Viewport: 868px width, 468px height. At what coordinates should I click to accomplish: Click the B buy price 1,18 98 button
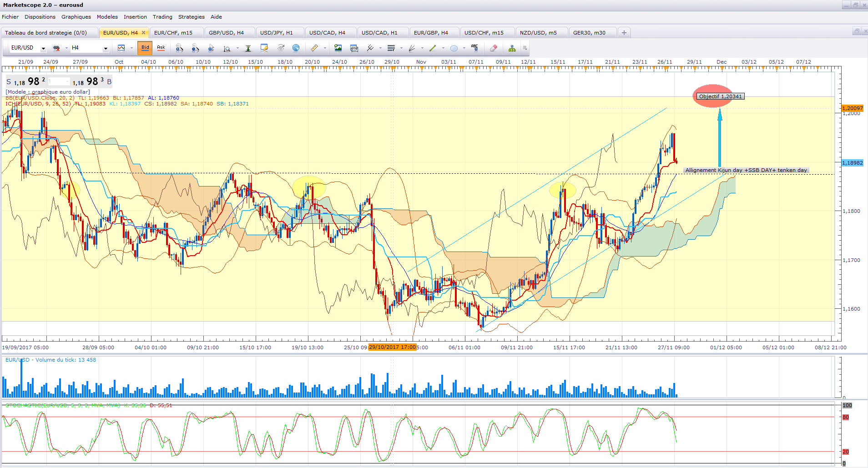[92, 82]
